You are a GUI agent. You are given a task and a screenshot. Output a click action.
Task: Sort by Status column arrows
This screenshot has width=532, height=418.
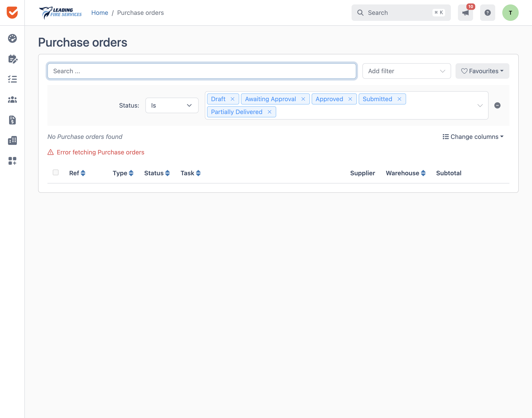[168, 173]
